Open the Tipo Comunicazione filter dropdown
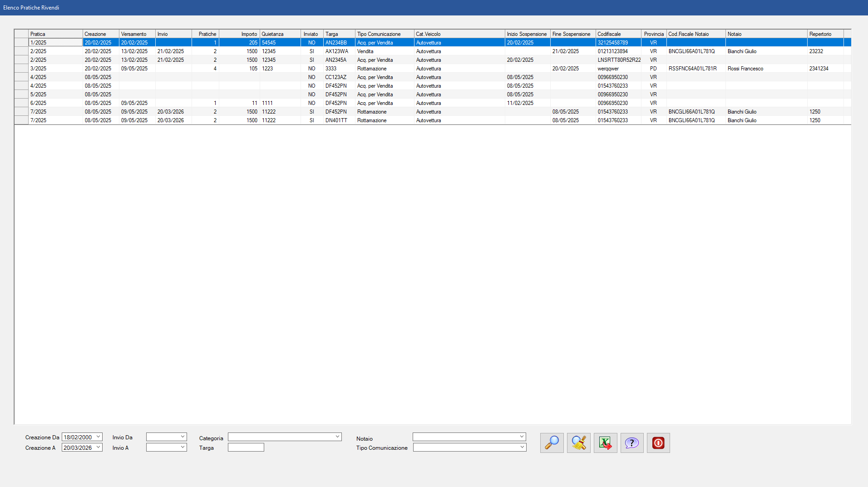The image size is (868, 487). (x=522, y=447)
